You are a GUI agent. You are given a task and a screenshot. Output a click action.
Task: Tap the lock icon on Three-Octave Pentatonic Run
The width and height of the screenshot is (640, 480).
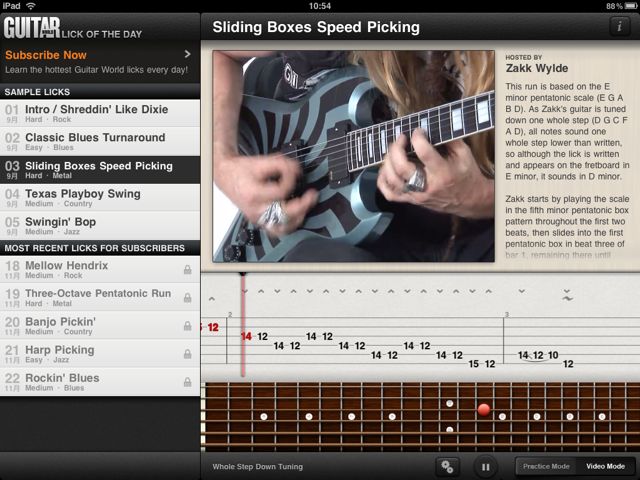(x=187, y=298)
